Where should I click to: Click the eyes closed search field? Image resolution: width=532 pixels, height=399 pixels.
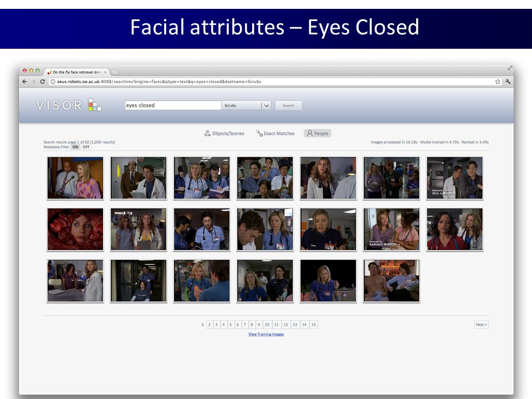pos(173,105)
